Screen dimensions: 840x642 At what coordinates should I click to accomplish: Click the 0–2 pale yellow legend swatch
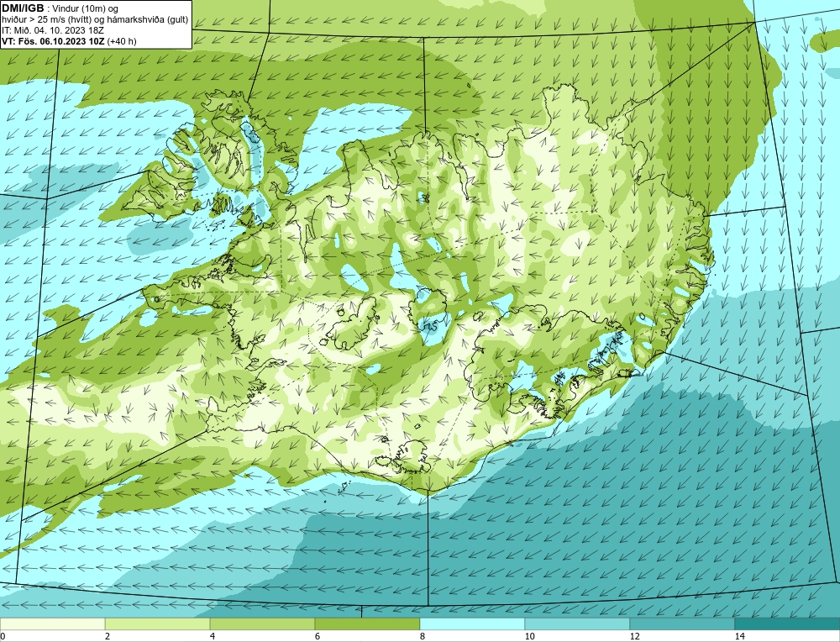coord(52,624)
